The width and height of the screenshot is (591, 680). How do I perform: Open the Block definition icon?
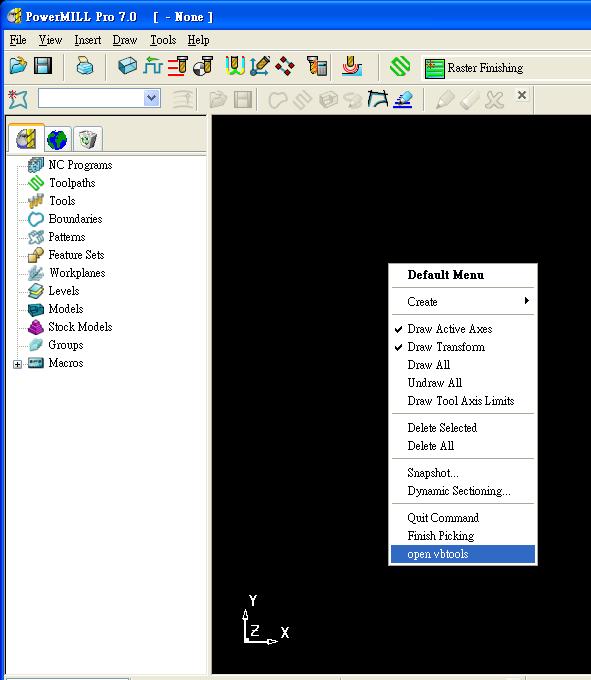(127, 66)
